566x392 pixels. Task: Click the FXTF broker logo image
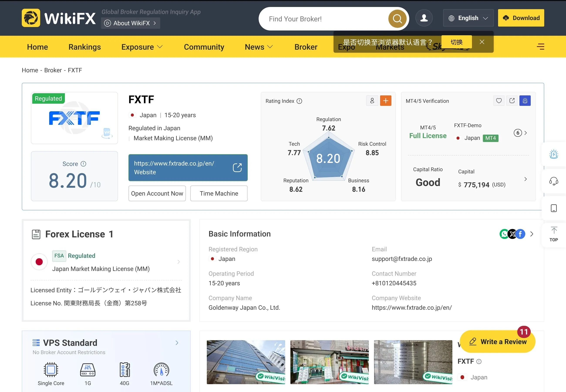(x=74, y=118)
